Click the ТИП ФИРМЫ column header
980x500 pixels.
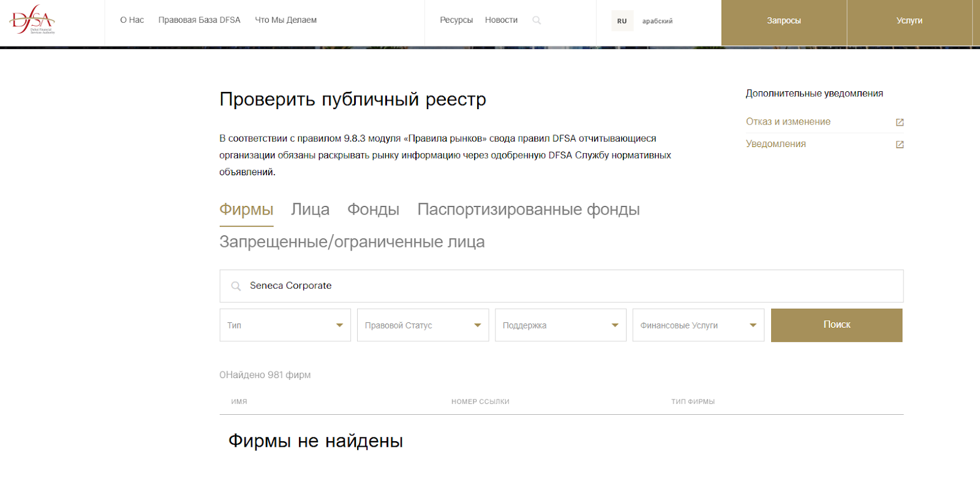tap(693, 402)
